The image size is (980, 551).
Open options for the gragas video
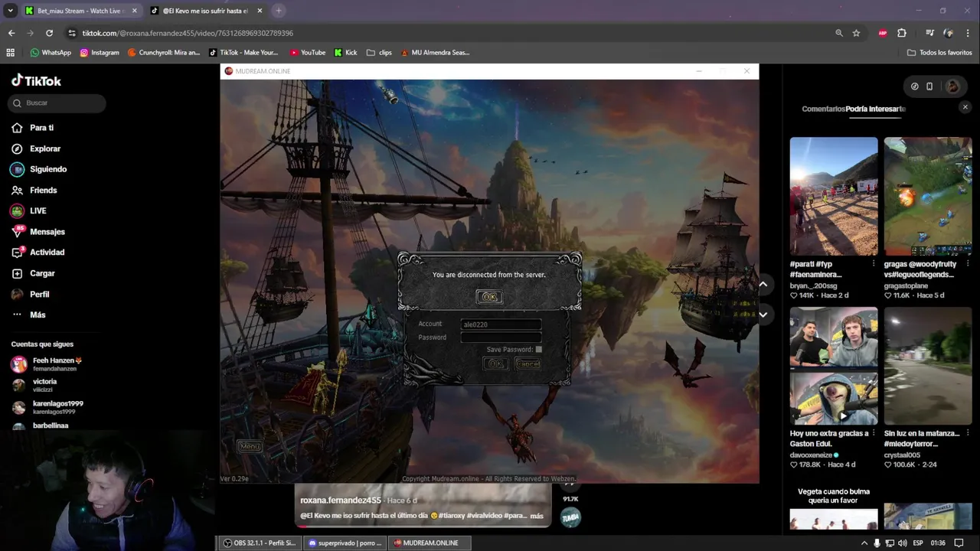968,264
